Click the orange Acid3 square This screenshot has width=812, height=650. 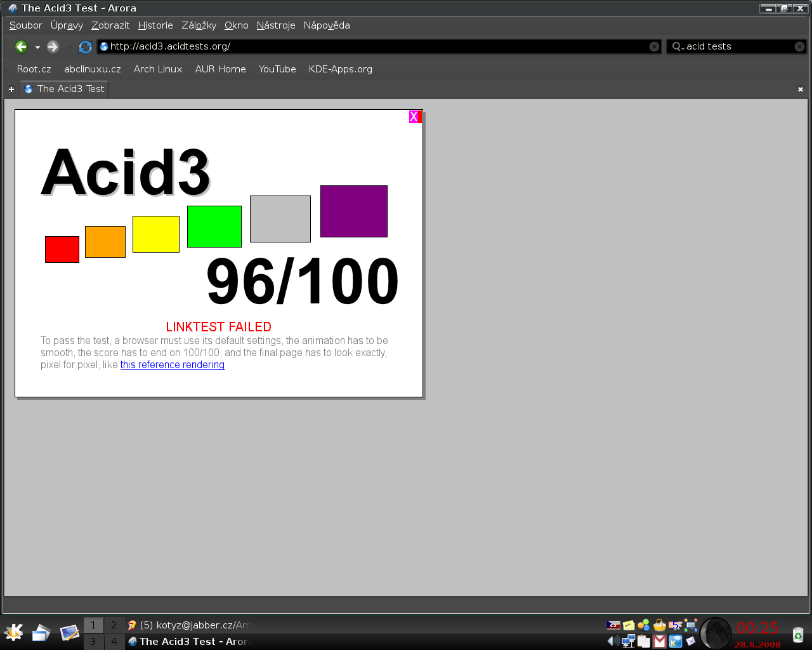(105, 242)
